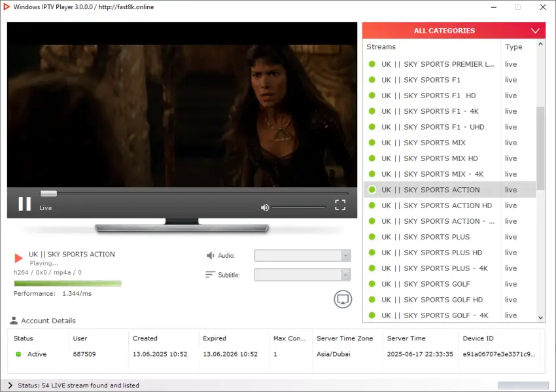This screenshot has height=392, width=556.
Task: Select UK || SKY SPORTS MIX - 4K
Action: pyautogui.click(x=449, y=174)
